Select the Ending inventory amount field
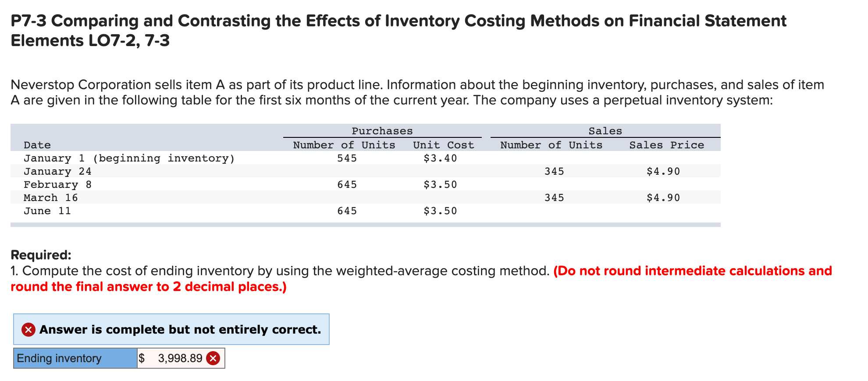 (x=181, y=358)
